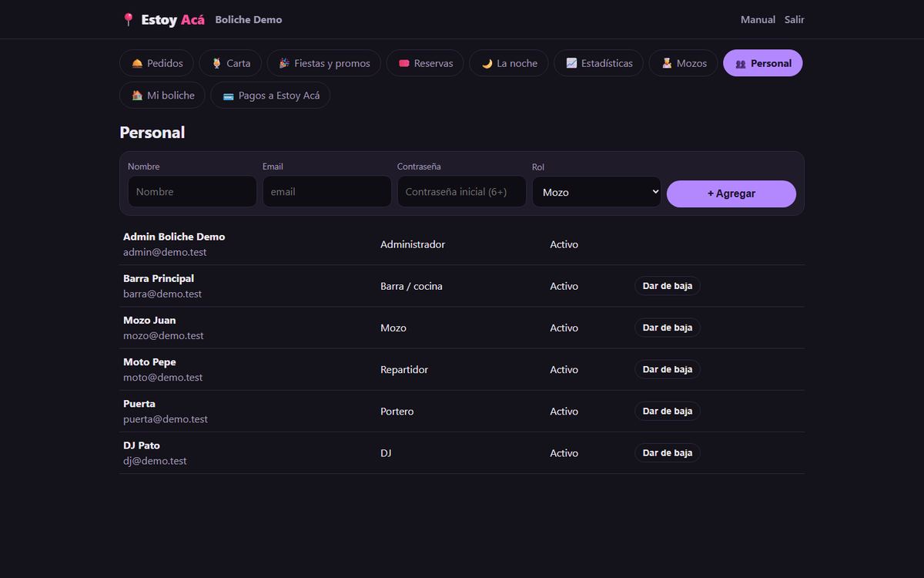
Task: Focus the Contraseña inicial field
Action: pyautogui.click(x=462, y=192)
